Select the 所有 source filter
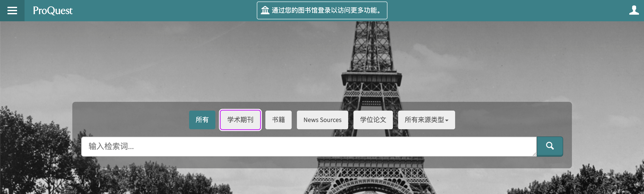The image size is (644, 194). click(x=202, y=120)
